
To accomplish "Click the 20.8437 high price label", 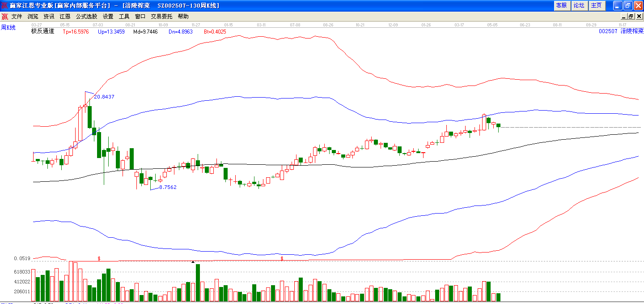I will [104, 97].
